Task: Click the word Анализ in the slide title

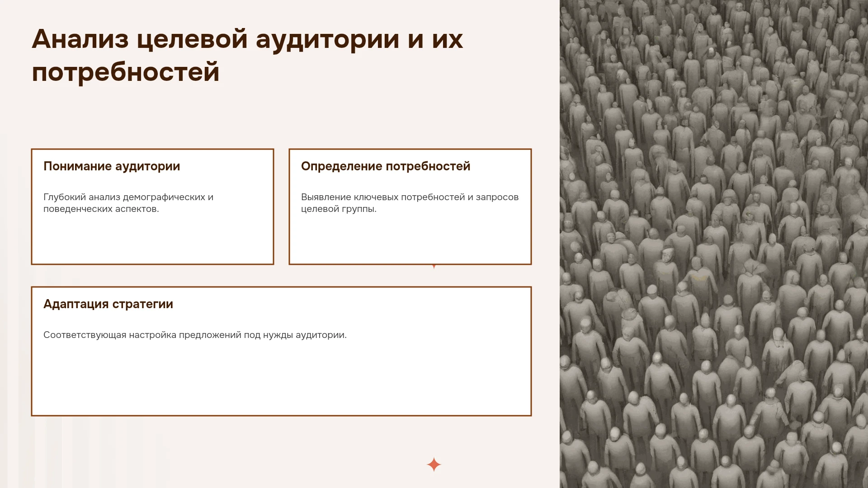Action: pyautogui.click(x=80, y=39)
